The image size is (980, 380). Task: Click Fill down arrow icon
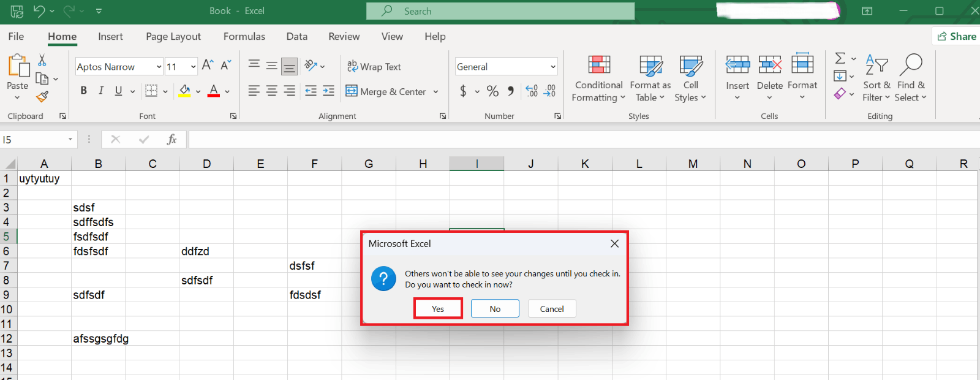(840, 76)
